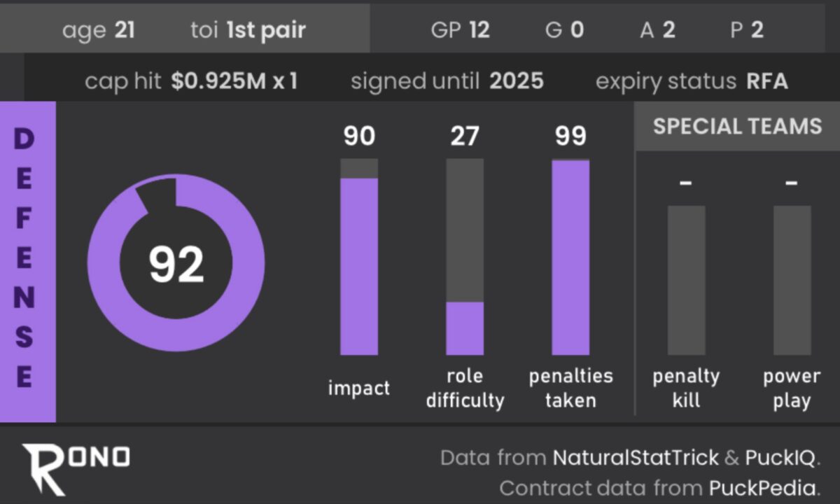Click the A 2 assists stat
840x504 pixels.
click(x=657, y=30)
